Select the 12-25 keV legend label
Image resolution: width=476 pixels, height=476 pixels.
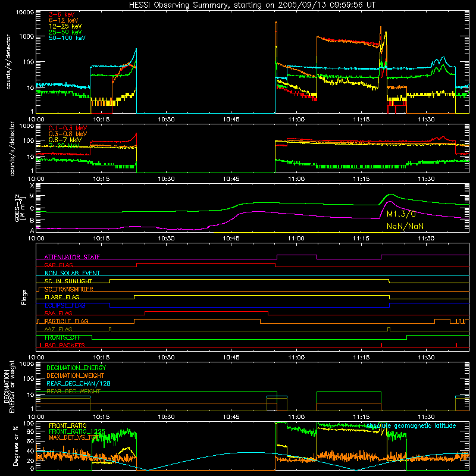[x=65, y=26]
